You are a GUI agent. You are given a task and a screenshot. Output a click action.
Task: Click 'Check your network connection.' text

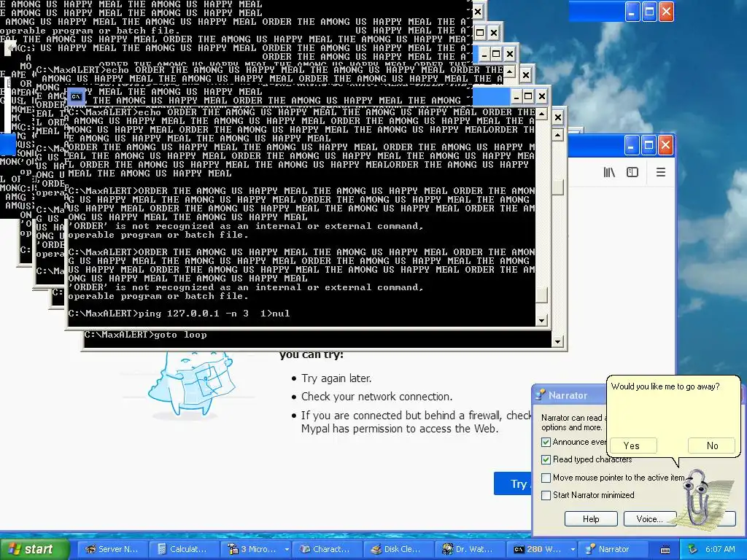coord(377,397)
